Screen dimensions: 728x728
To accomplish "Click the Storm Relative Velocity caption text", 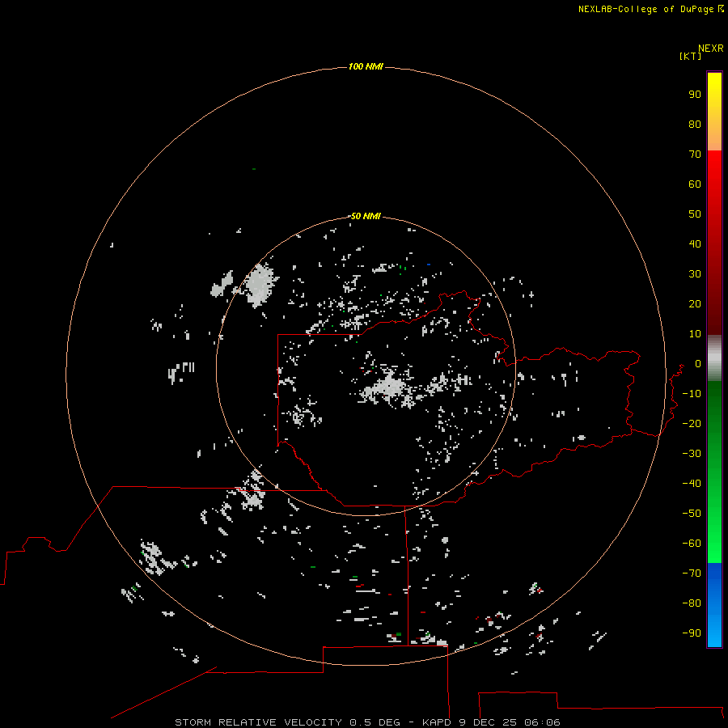I will 367,722.
